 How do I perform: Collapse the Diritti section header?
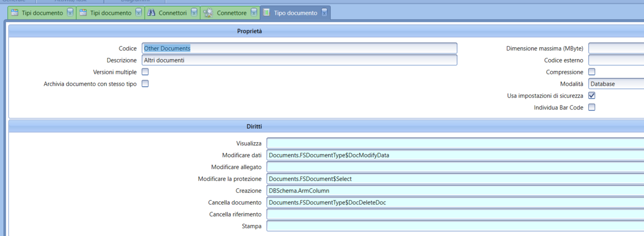(x=254, y=127)
